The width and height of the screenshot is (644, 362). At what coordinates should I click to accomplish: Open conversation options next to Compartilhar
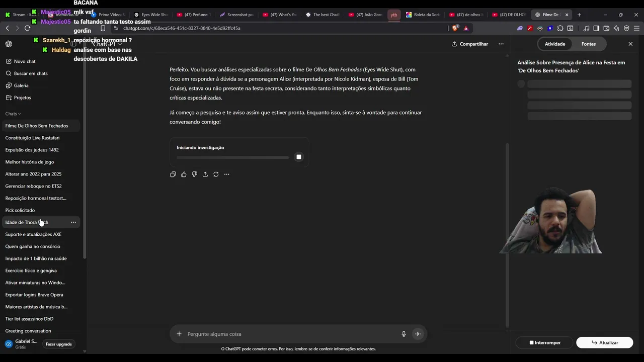(x=501, y=44)
